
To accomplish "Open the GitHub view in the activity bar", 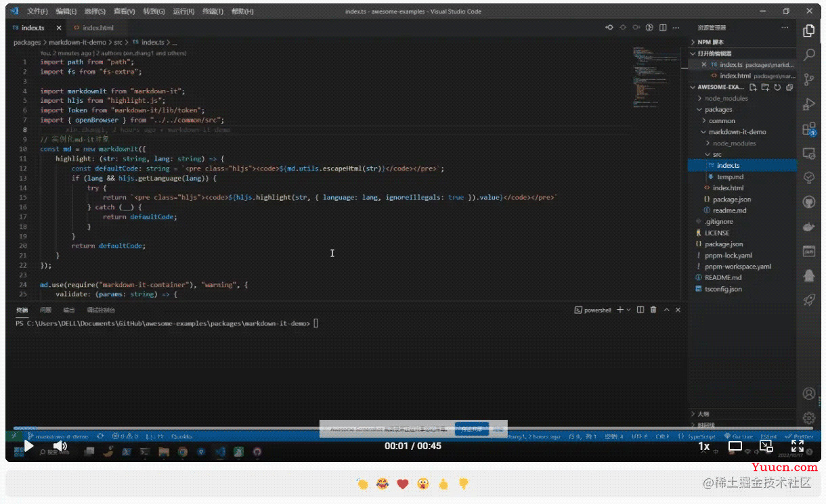I will coord(808,202).
